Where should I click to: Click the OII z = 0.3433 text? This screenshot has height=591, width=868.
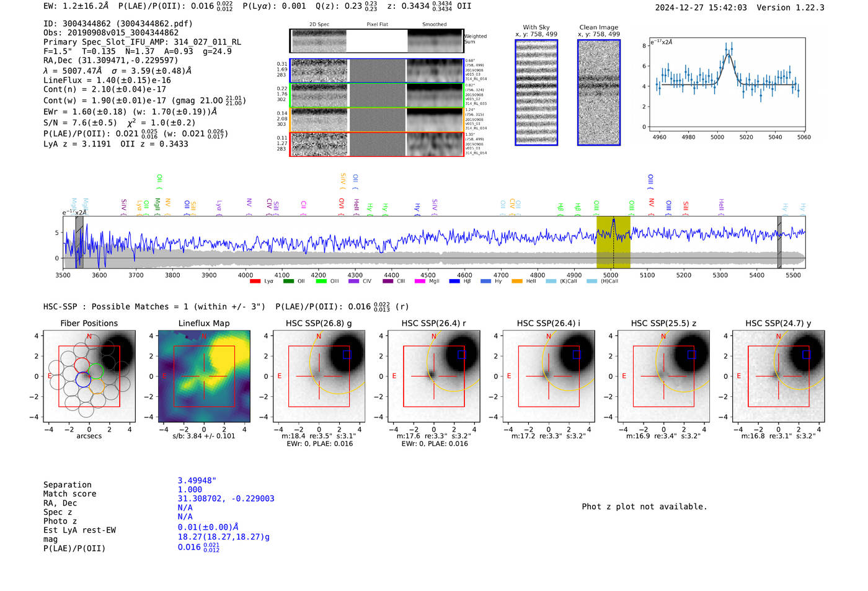(x=154, y=144)
